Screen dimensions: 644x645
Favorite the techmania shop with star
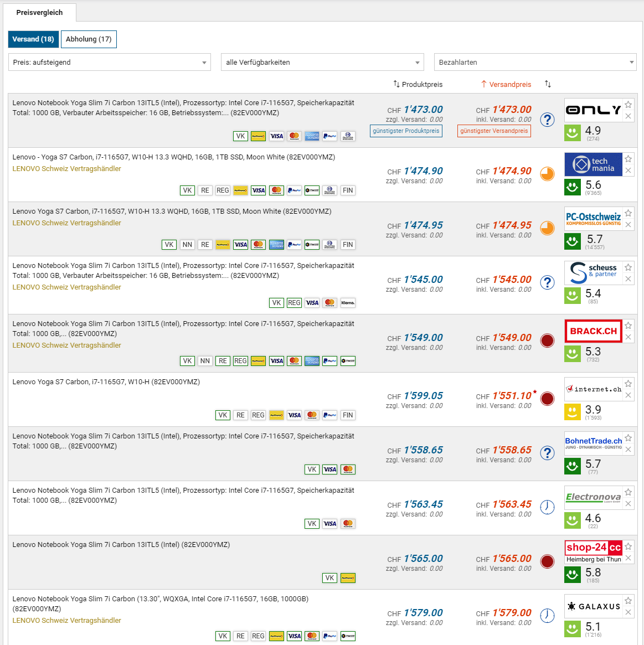pyautogui.click(x=628, y=159)
